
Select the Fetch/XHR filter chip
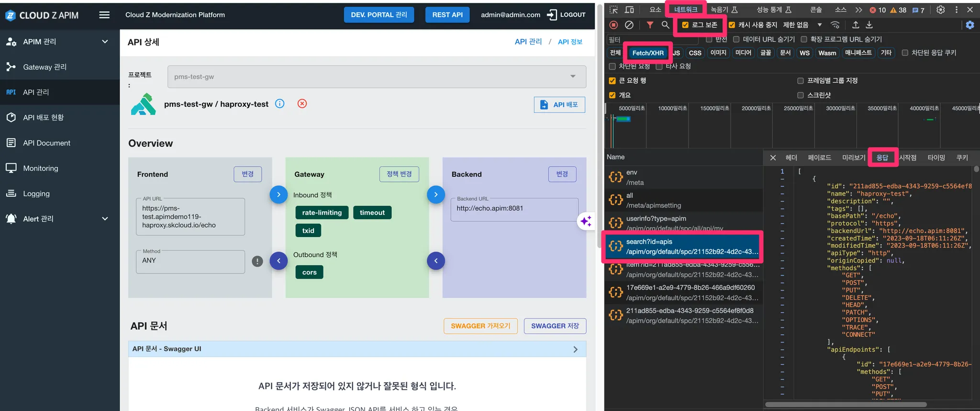(648, 53)
